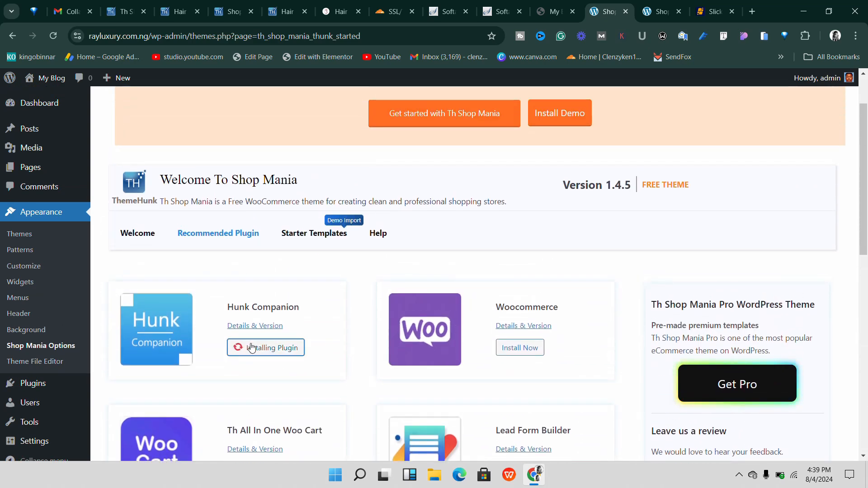The width and height of the screenshot is (868, 488).
Task: Open a new browser tab
Action: 752,11
